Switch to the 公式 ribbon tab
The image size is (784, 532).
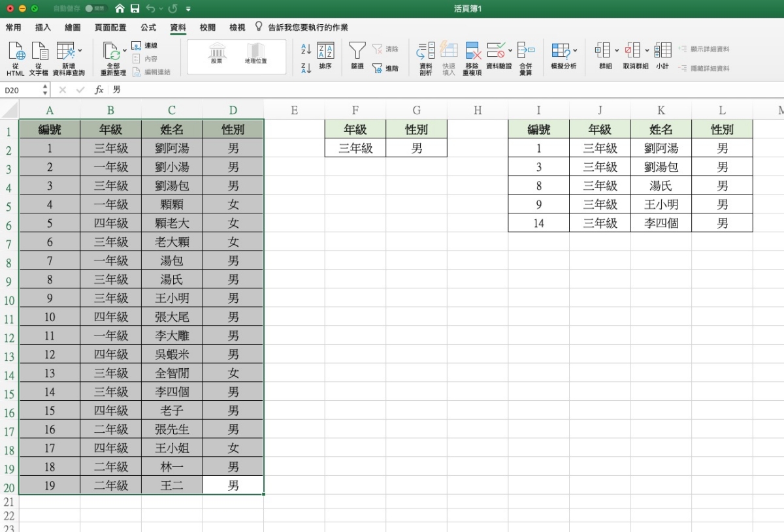[x=148, y=27]
